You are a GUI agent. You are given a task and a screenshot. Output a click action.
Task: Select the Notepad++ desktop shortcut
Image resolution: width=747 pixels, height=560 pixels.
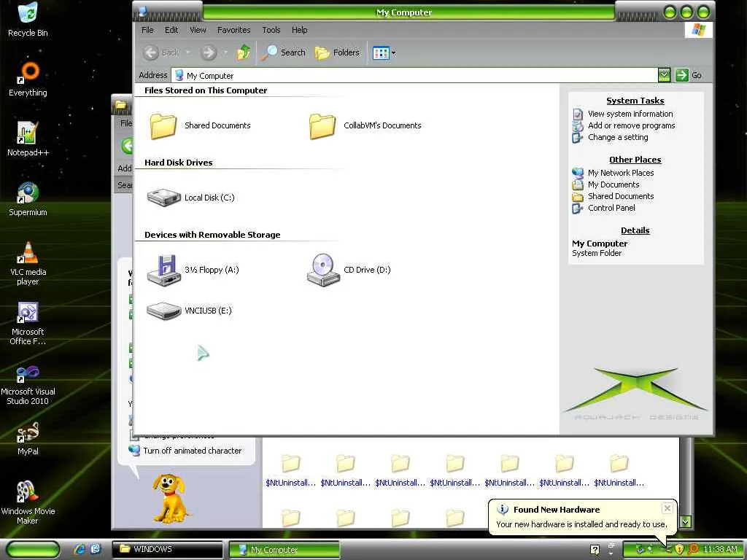tap(28, 139)
